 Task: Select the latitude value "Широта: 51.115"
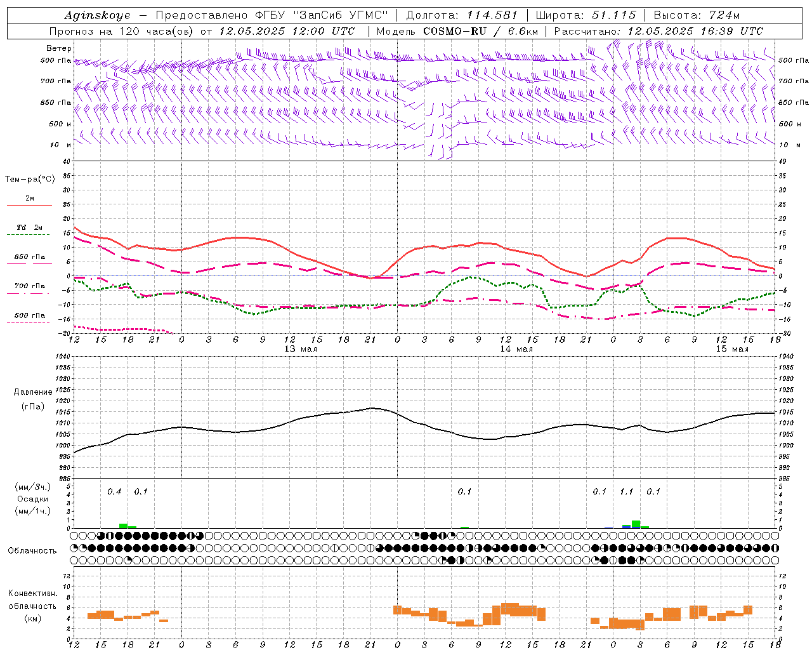click(586, 15)
